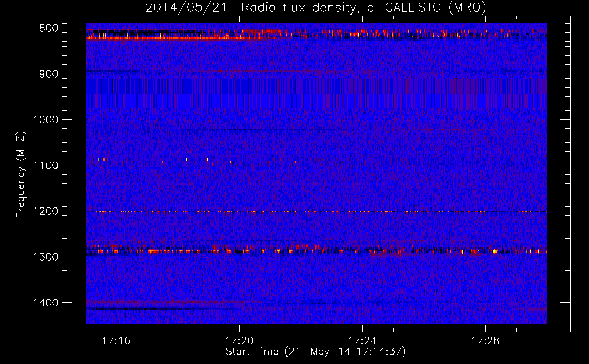Click the 17:20 time tick label
This screenshot has height=364, width=589.
coord(239,341)
